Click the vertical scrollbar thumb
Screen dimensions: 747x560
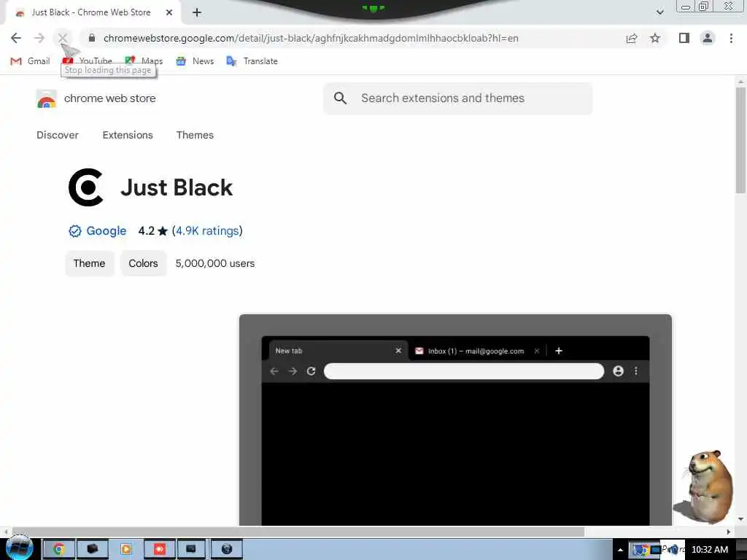pyautogui.click(x=740, y=141)
